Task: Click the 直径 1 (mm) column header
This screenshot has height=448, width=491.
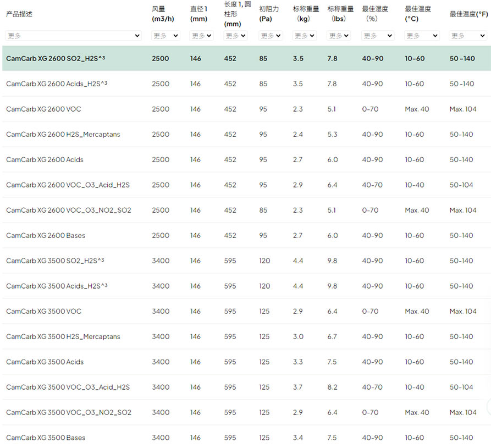Action: click(x=199, y=14)
